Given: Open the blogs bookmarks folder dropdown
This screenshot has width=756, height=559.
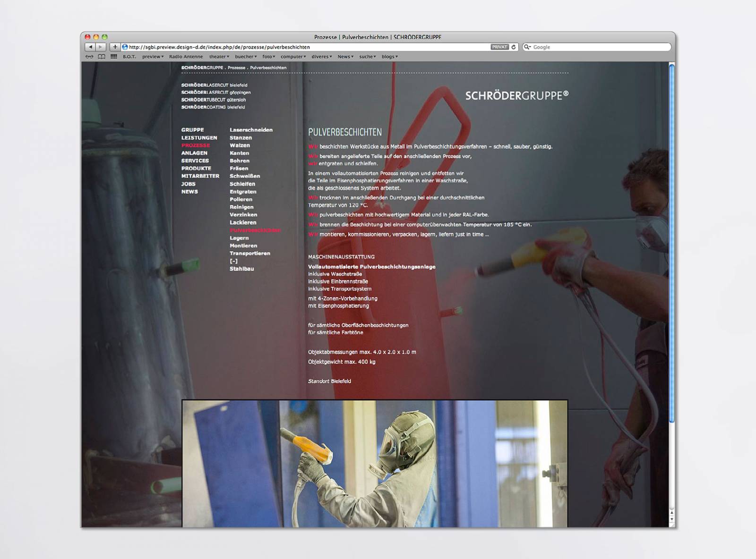Looking at the screenshot, I should 390,57.
